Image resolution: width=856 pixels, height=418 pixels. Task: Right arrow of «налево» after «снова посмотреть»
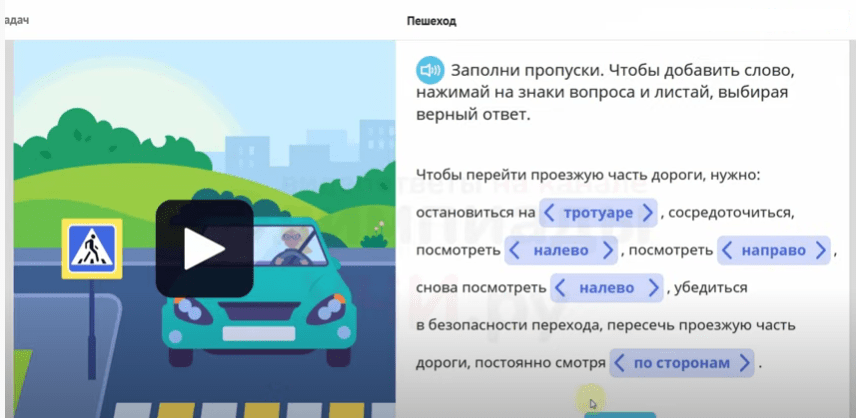pos(654,288)
